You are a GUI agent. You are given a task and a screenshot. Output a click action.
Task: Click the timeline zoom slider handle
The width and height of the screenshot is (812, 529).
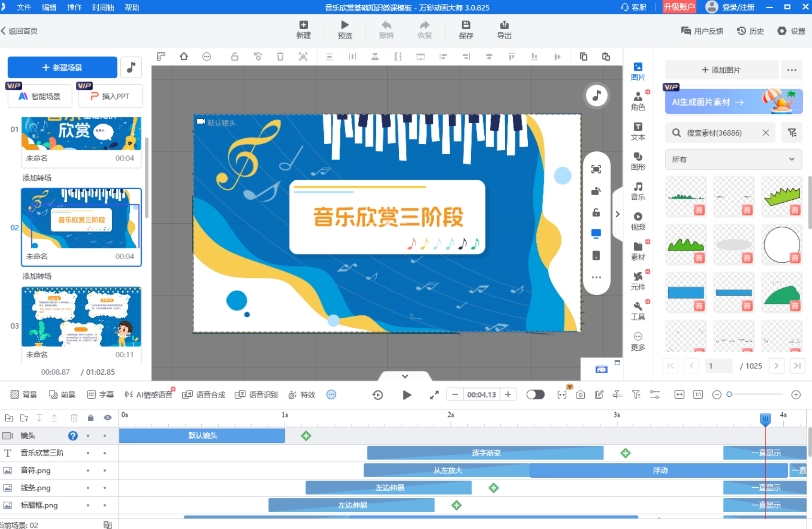click(x=729, y=394)
